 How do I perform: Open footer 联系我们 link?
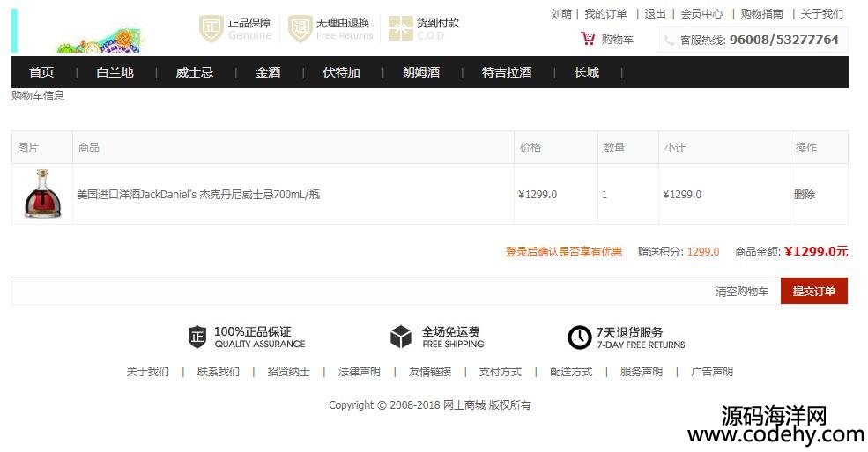(219, 371)
